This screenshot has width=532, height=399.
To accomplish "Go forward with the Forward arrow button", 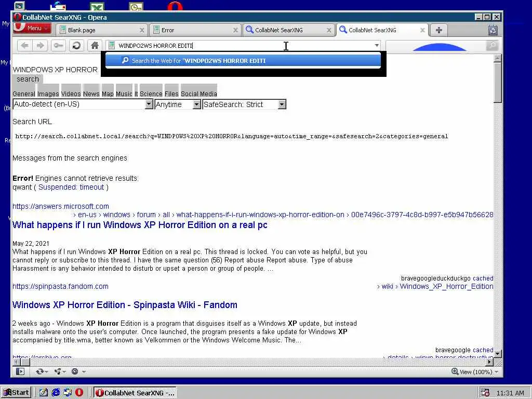I will point(40,46).
